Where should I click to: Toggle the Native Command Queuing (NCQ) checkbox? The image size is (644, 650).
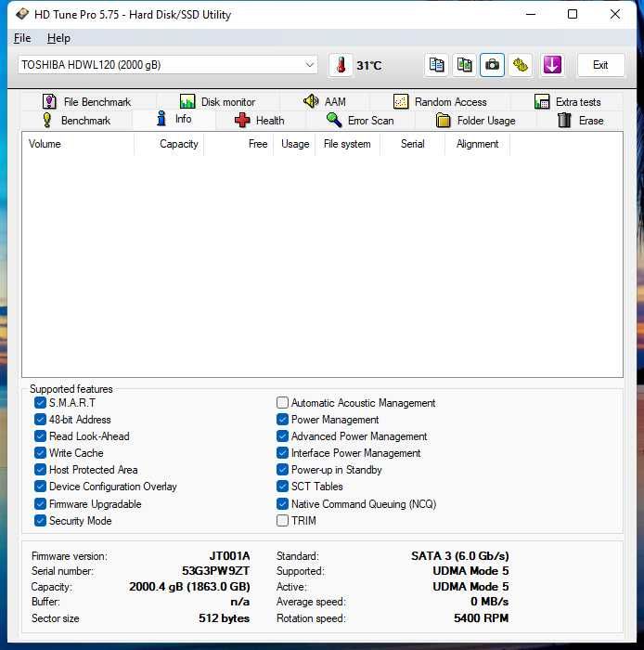(282, 504)
